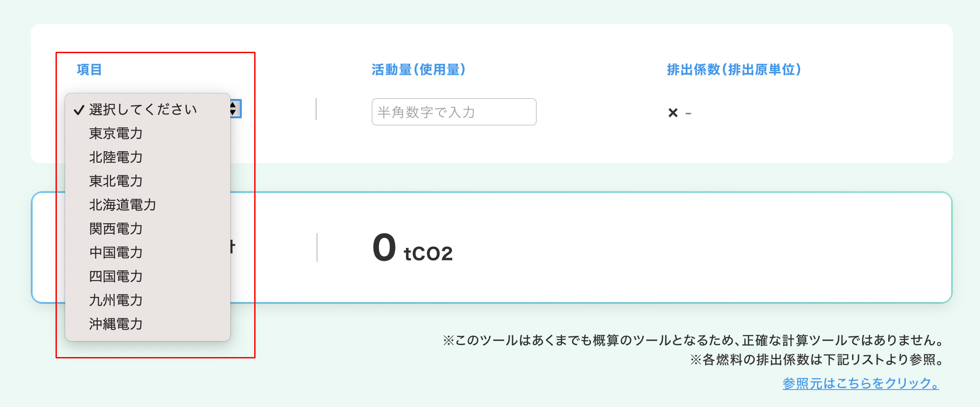Image resolution: width=980 pixels, height=407 pixels.
Task: Choose 関西電力 from the dropdown
Action: [116, 229]
